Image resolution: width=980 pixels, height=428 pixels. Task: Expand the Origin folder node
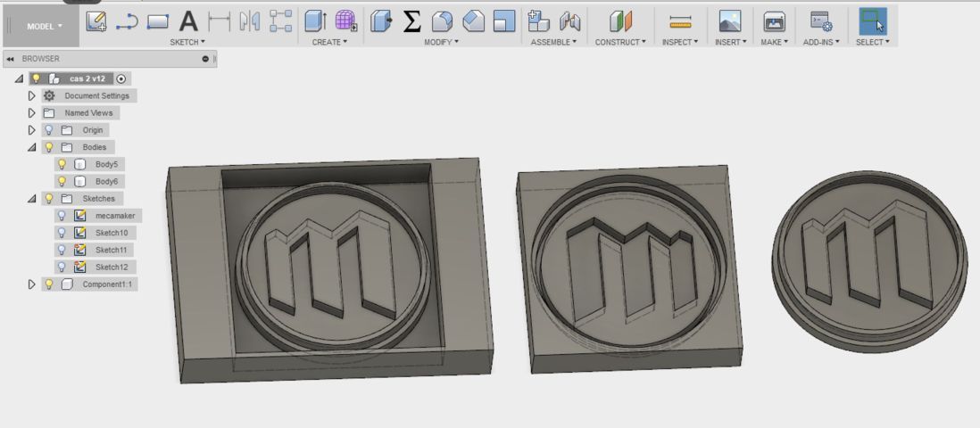tap(32, 130)
